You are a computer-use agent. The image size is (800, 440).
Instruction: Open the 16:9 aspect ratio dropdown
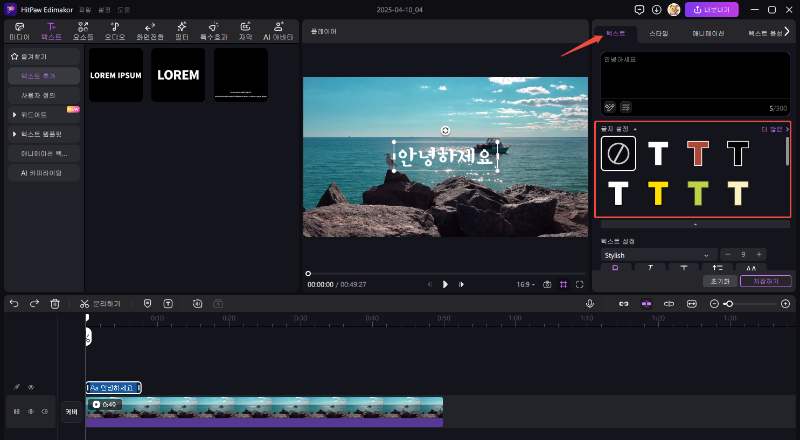click(523, 284)
